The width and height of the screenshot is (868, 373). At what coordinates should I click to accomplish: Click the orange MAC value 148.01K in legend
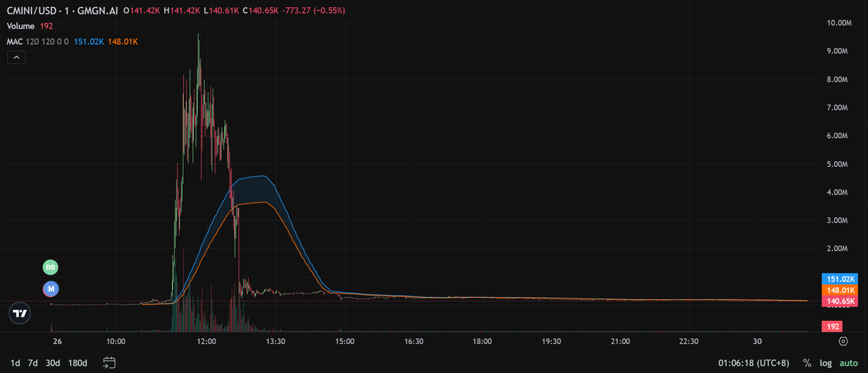click(x=122, y=42)
